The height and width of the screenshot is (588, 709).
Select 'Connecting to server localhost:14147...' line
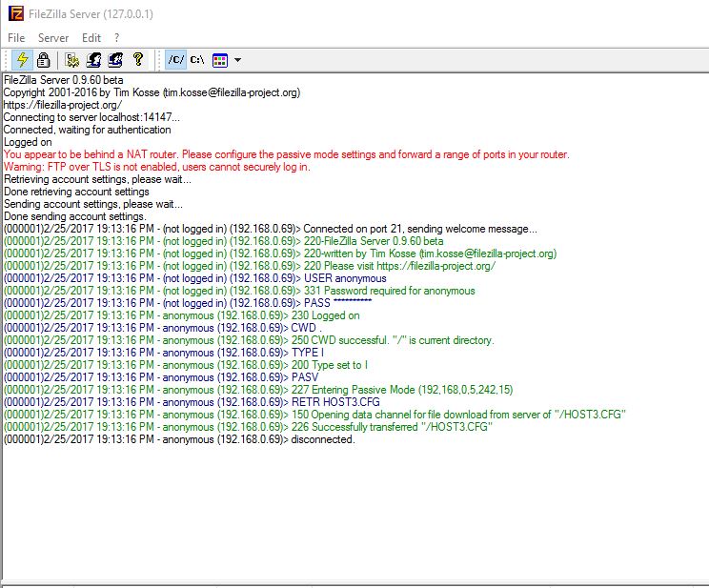[91, 117]
